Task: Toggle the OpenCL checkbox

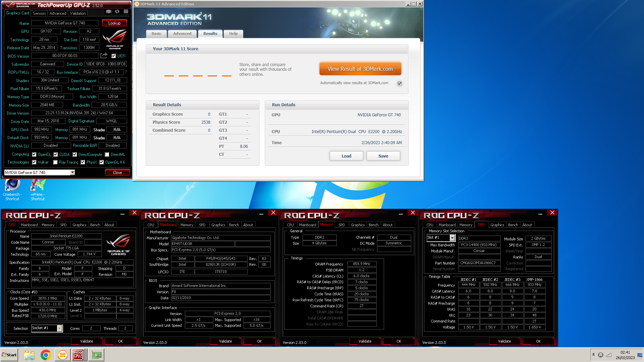Action: tap(34, 155)
